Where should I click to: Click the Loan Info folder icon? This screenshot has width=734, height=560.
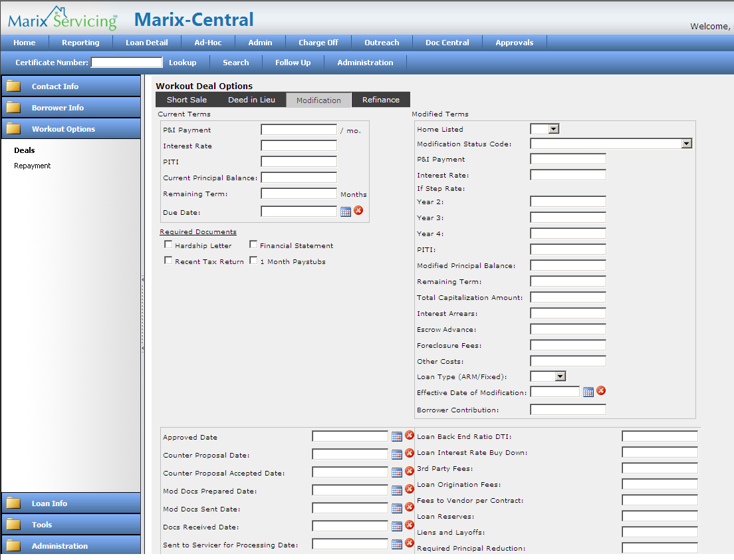pos(13,503)
